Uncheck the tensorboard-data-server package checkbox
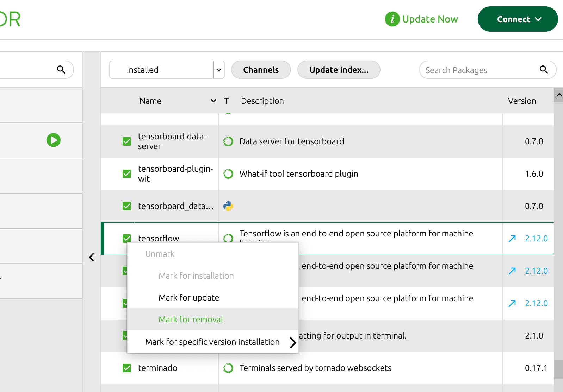 point(127,141)
